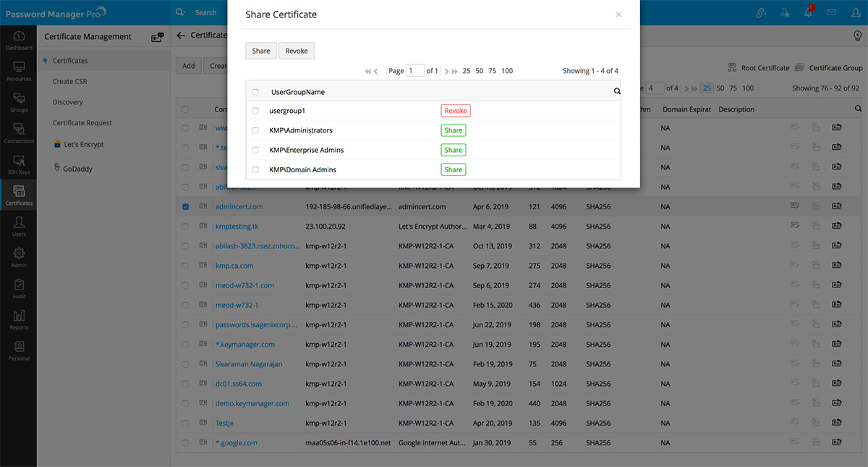Screen dimensions: 868x467
Task: Open Reports from the left sidebar
Action: click(19, 319)
